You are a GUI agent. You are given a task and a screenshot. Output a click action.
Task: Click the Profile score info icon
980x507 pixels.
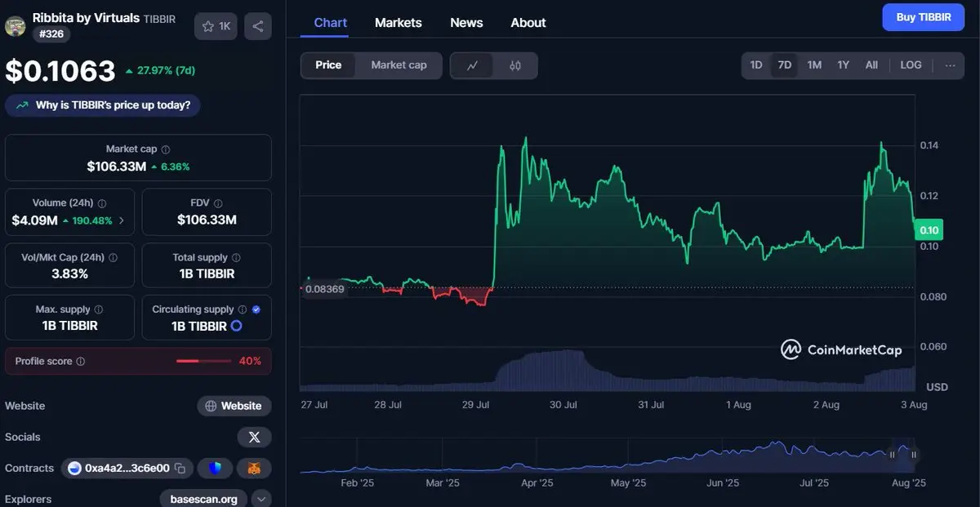(x=80, y=361)
